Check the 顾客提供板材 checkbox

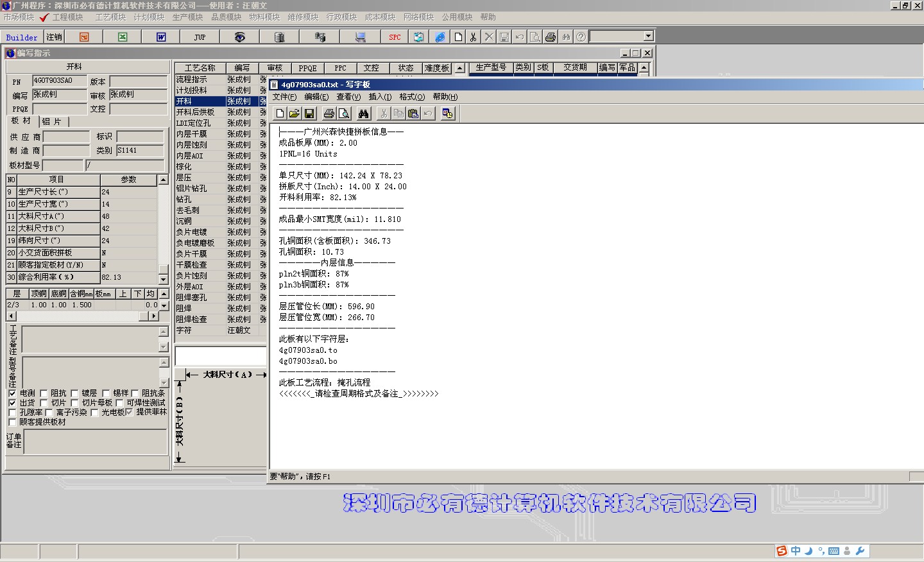pyautogui.click(x=12, y=422)
